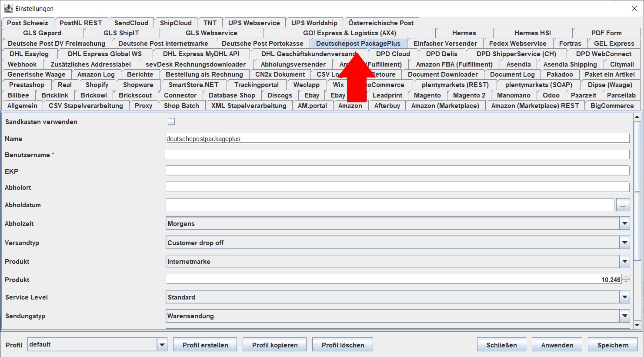Click the Speichern button
Screen dimensions: 644x357
tap(613, 345)
